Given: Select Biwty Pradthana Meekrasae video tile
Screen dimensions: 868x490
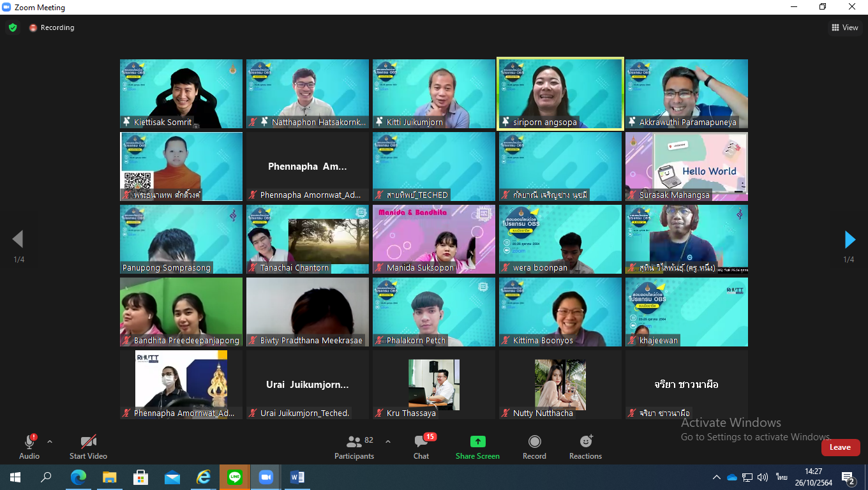Looking at the screenshot, I should [308, 312].
